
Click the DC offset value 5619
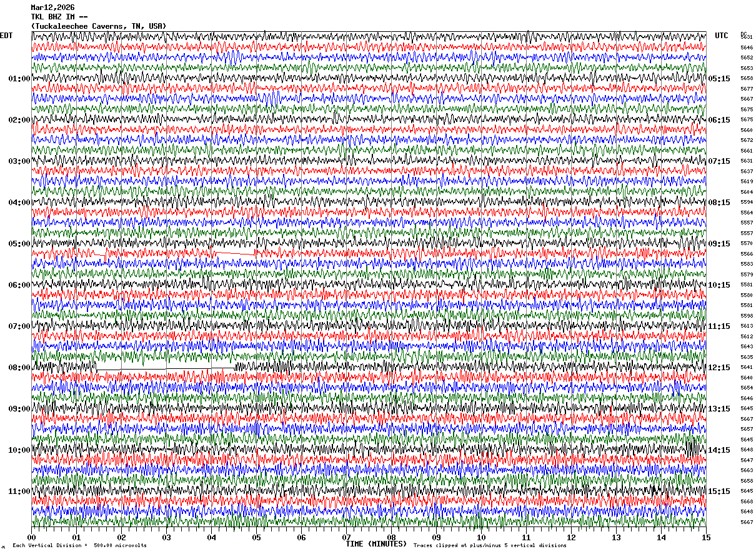747,181
